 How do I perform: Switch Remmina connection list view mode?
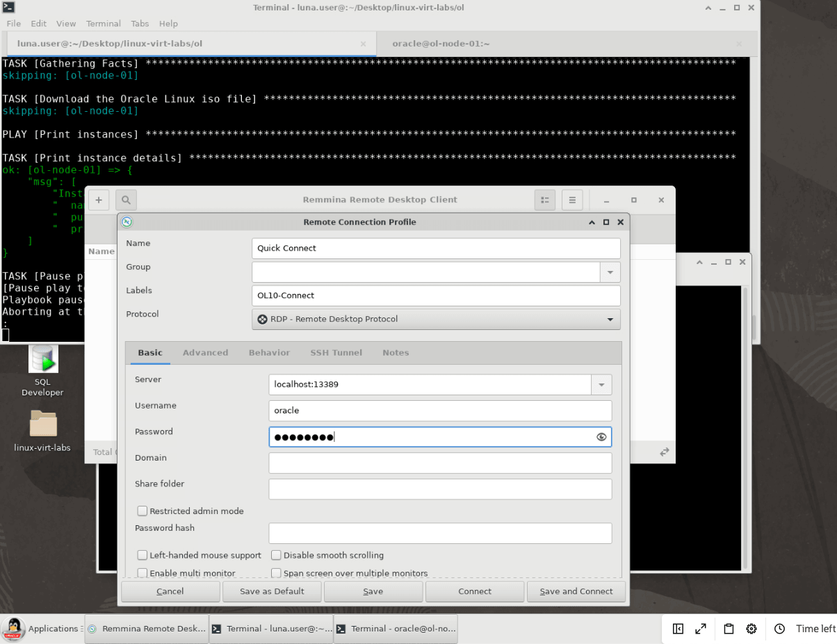[x=545, y=199]
